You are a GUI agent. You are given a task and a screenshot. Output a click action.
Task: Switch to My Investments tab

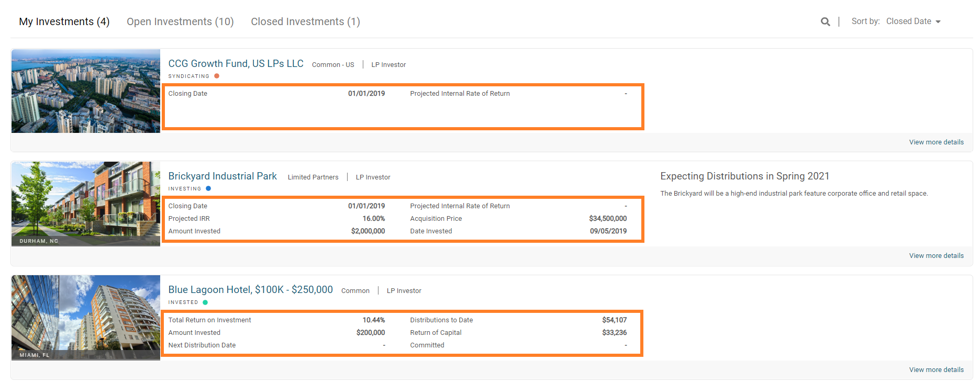click(64, 21)
